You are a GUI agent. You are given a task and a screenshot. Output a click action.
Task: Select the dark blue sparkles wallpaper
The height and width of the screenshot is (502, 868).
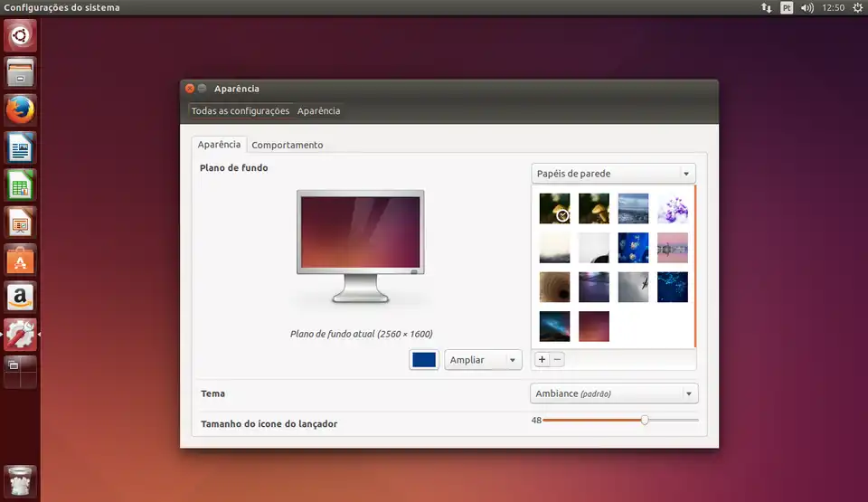coord(673,287)
